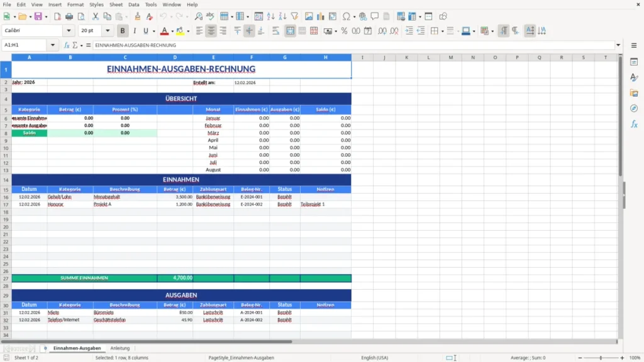644x362 pixels.
Task: Open sidebar Functions deck
Action: 634,124
